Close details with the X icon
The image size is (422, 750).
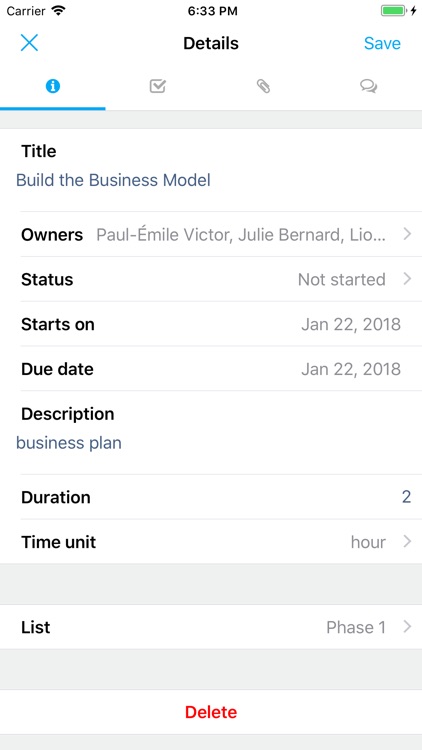pyautogui.click(x=29, y=43)
